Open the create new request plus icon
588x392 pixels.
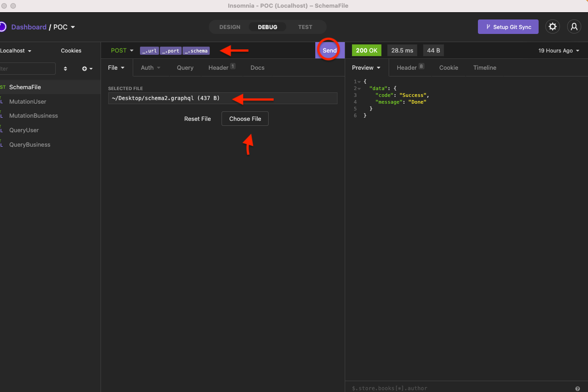85,68
